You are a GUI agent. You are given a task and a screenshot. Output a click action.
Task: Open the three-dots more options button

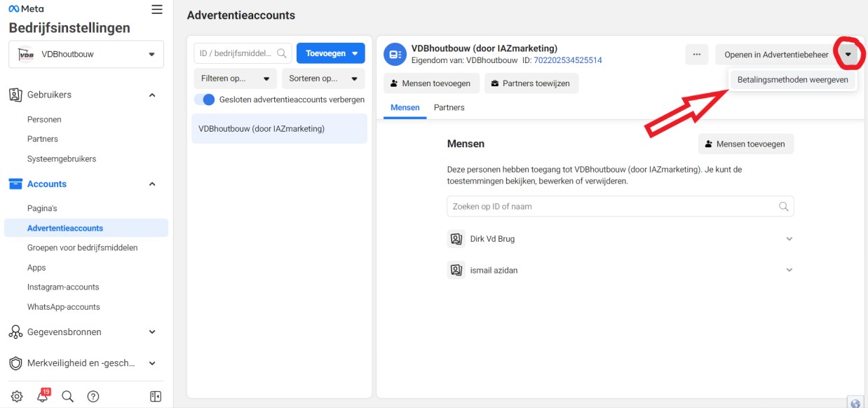[x=697, y=54]
